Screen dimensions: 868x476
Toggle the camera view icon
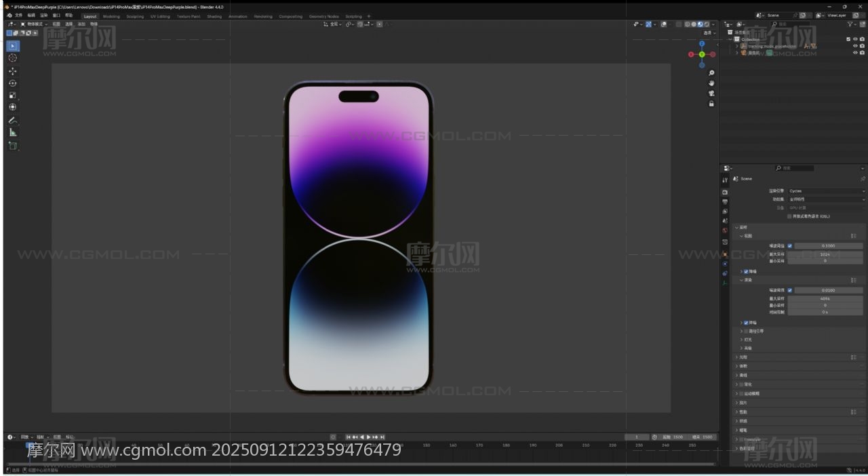(x=711, y=94)
